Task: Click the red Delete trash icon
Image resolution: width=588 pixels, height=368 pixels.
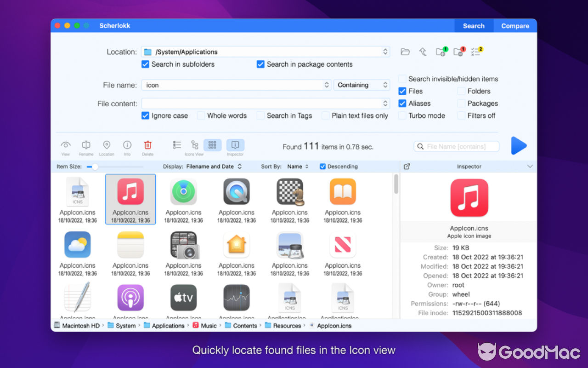Action: coord(148,144)
